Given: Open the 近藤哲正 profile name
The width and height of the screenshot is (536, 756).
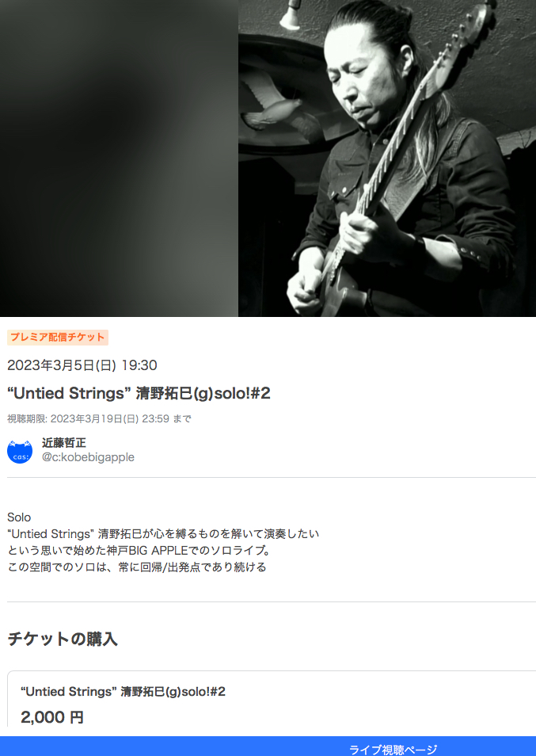Looking at the screenshot, I should click(64, 443).
